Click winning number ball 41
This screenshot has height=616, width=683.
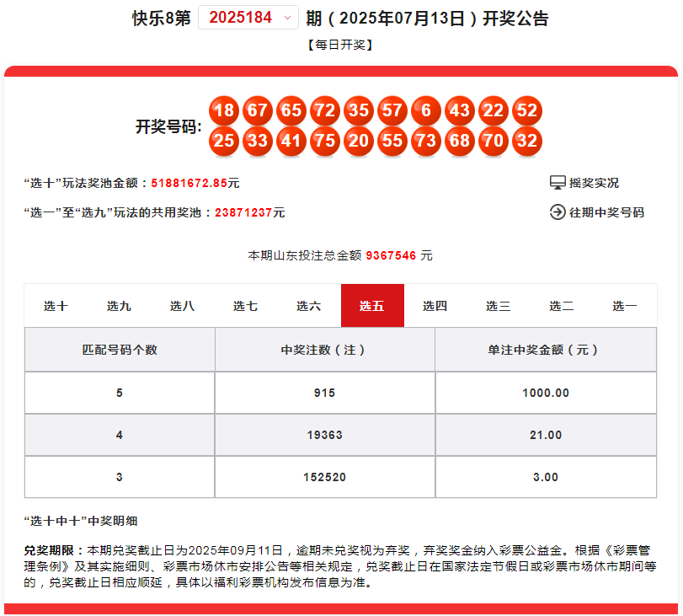point(291,141)
